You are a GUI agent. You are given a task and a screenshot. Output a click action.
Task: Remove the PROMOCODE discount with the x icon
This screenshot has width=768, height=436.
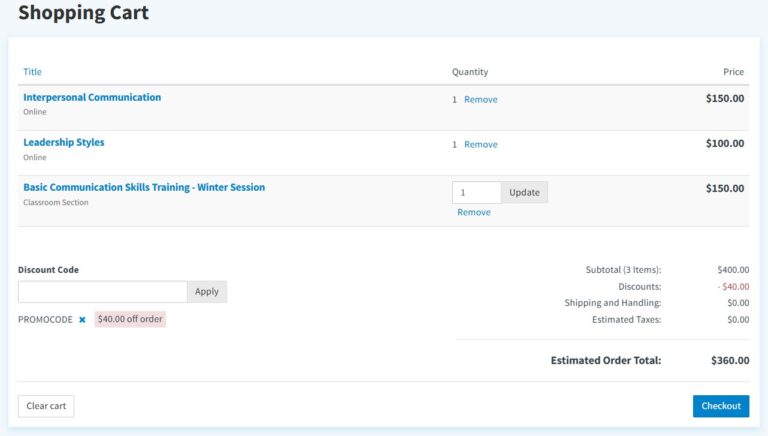pos(82,320)
